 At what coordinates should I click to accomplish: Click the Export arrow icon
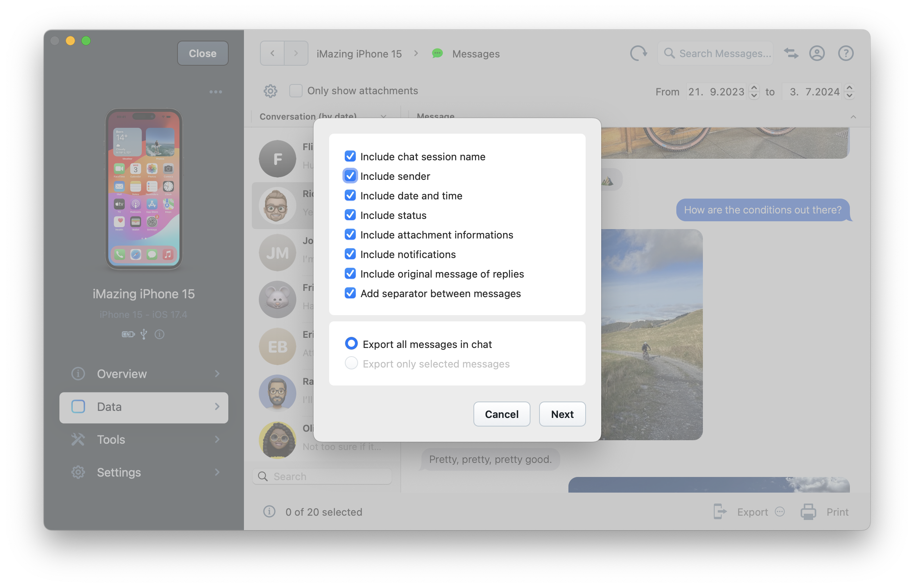pyautogui.click(x=720, y=511)
